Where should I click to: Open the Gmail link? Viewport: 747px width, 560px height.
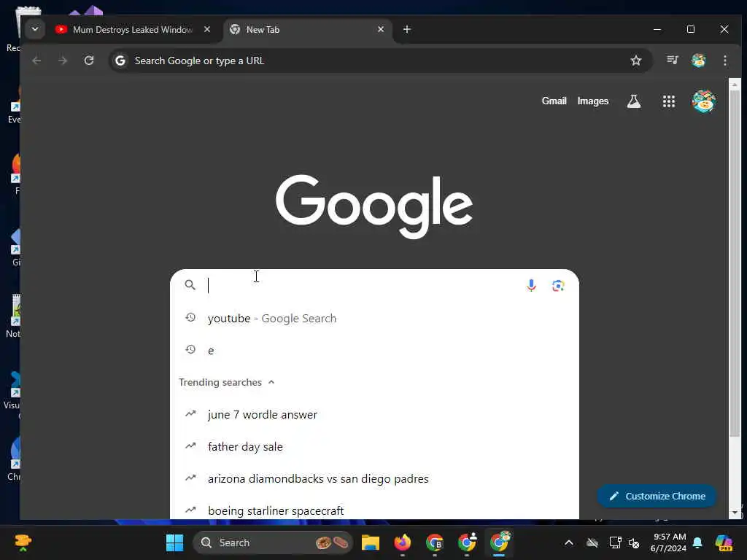554,101
